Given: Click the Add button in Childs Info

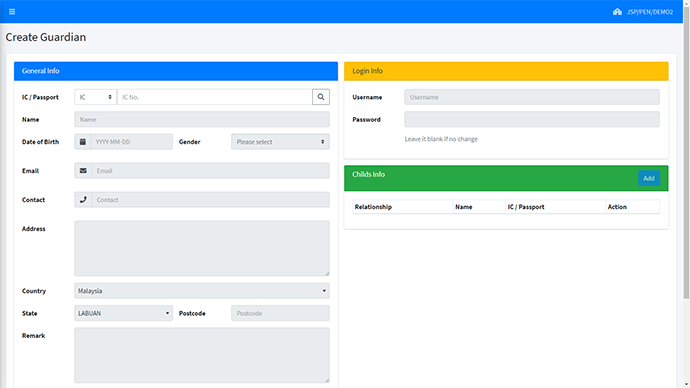Looking at the screenshot, I should click(649, 178).
